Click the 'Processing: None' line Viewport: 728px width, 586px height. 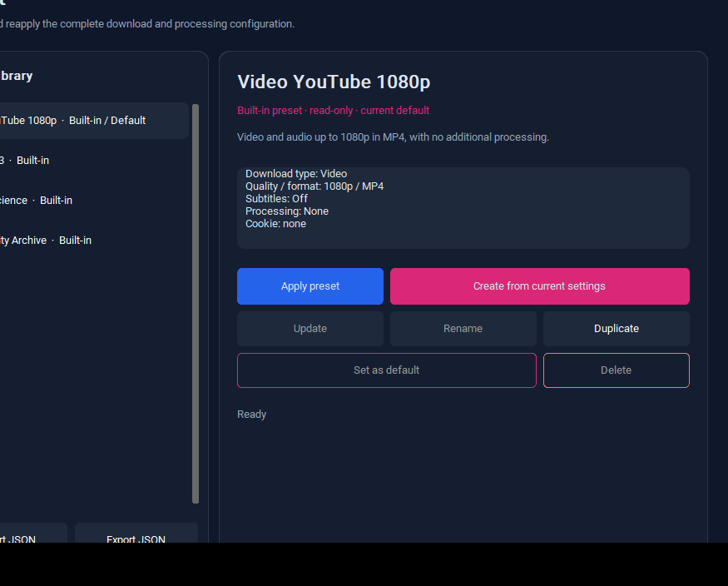tap(287, 211)
